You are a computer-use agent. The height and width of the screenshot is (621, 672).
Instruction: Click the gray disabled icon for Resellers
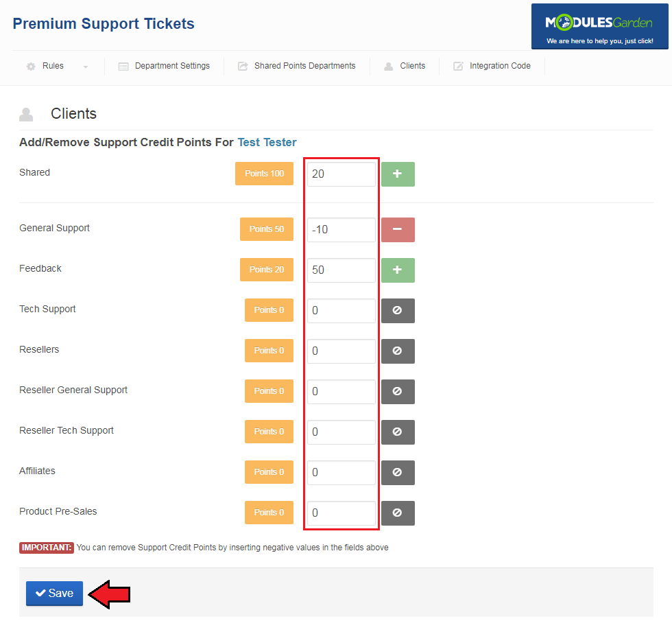pyautogui.click(x=398, y=351)
